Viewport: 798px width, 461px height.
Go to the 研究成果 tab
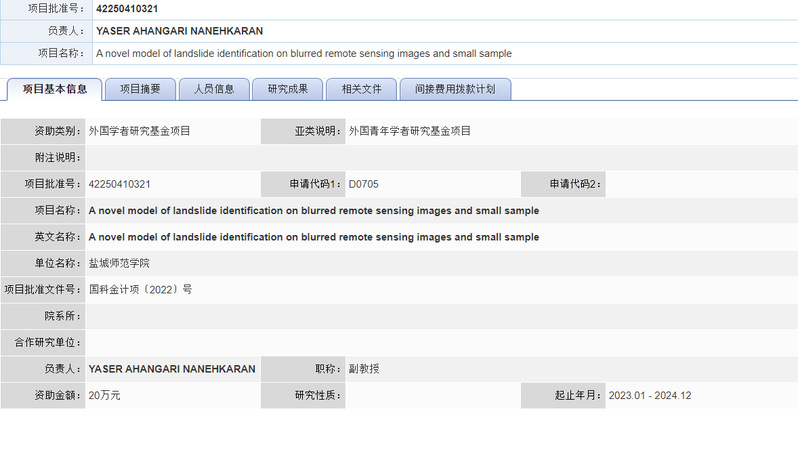pyautogui.click(x=287, y=89)
